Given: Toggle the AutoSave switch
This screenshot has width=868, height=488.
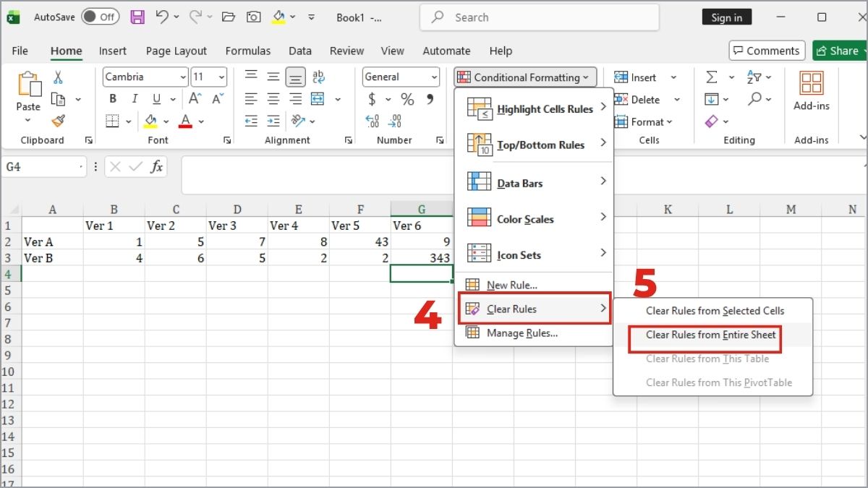Looking at the screenshot, I should point(101,17).
